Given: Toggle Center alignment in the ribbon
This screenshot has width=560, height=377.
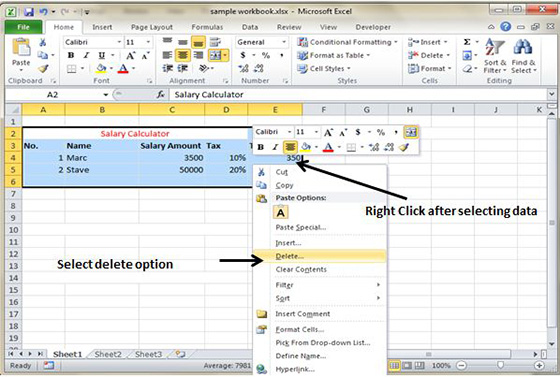Looking at the screenshot, I should coord(183,55).
